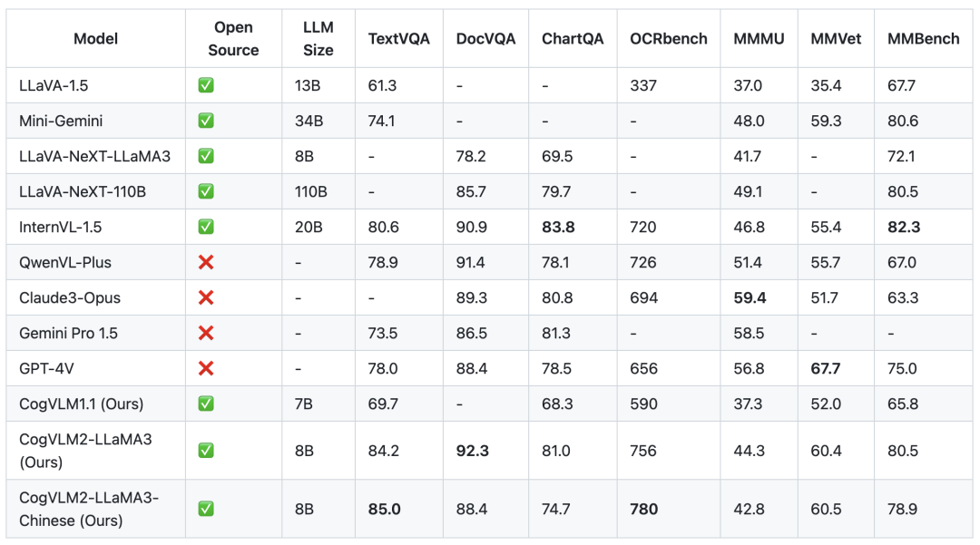
Task: Click LLaVA-NeXT-110B open source checkmark
Action: [x=206, y=191]
